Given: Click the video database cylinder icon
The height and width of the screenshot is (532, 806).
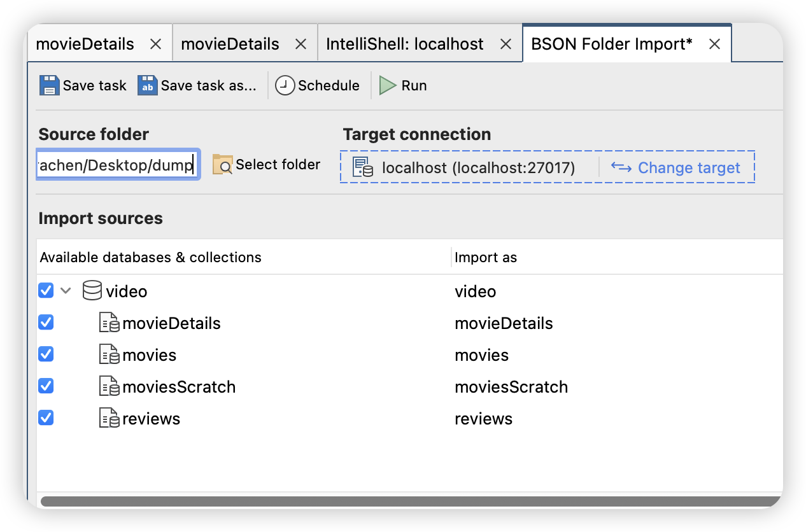Looking at the screenshot, I should pos(92,291).
